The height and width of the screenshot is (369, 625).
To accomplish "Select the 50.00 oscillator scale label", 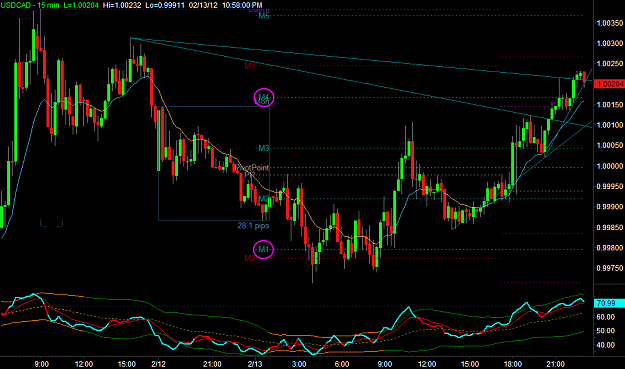I will 606,331.
